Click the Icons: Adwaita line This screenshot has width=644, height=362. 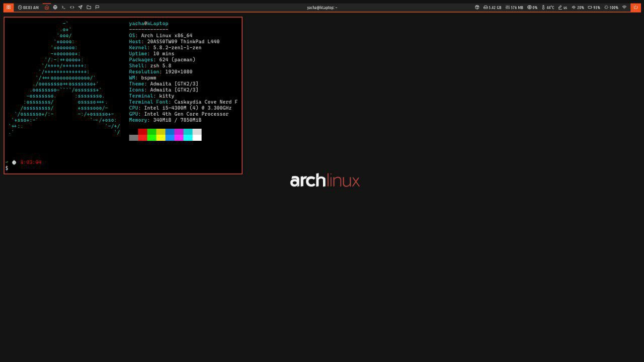click(x=164, y=90)
